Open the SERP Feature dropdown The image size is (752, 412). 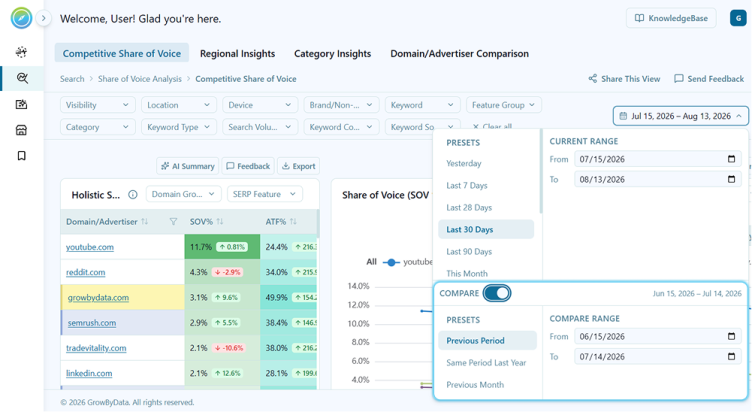coord(265,194)
